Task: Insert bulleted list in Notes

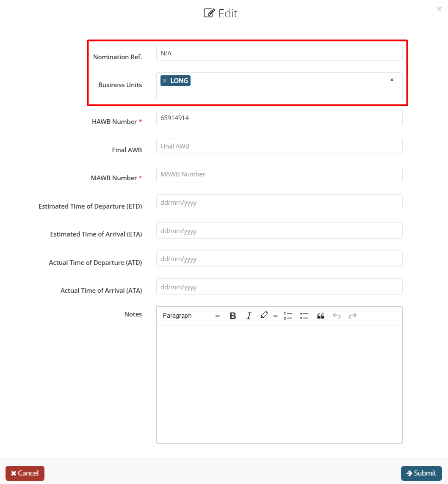Action: click(304, 316)
